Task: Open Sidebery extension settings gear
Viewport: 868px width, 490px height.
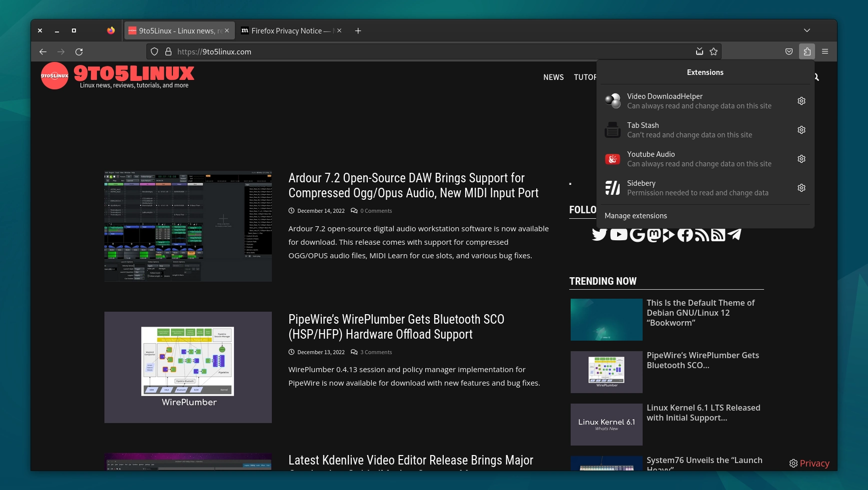Action: 802,187
